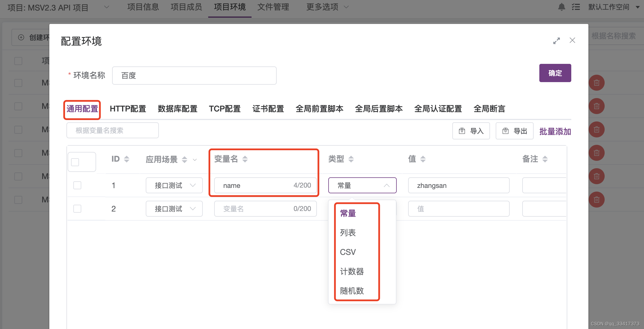
Task: Open the task list icon in top bar
Action: (x=576, y=7)
